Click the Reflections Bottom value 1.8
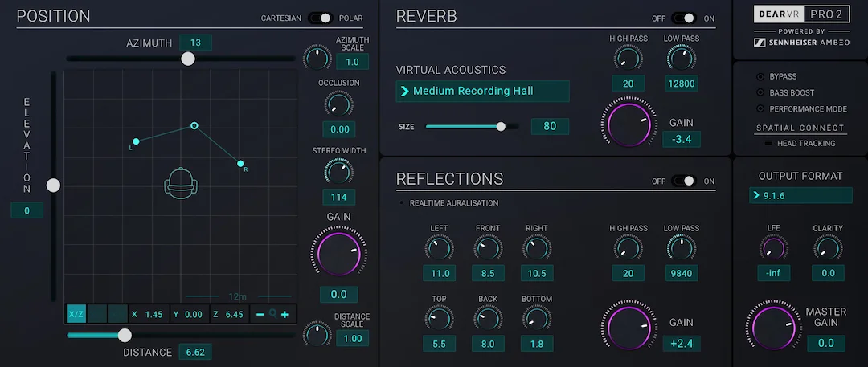Image resolution: width=868 pixels, height=367 pixels. tap(536, 344)
